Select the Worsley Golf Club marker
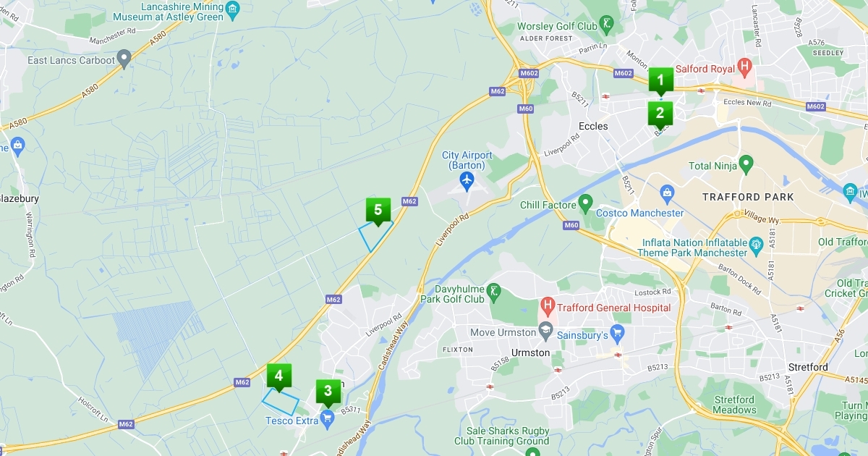 606,24
